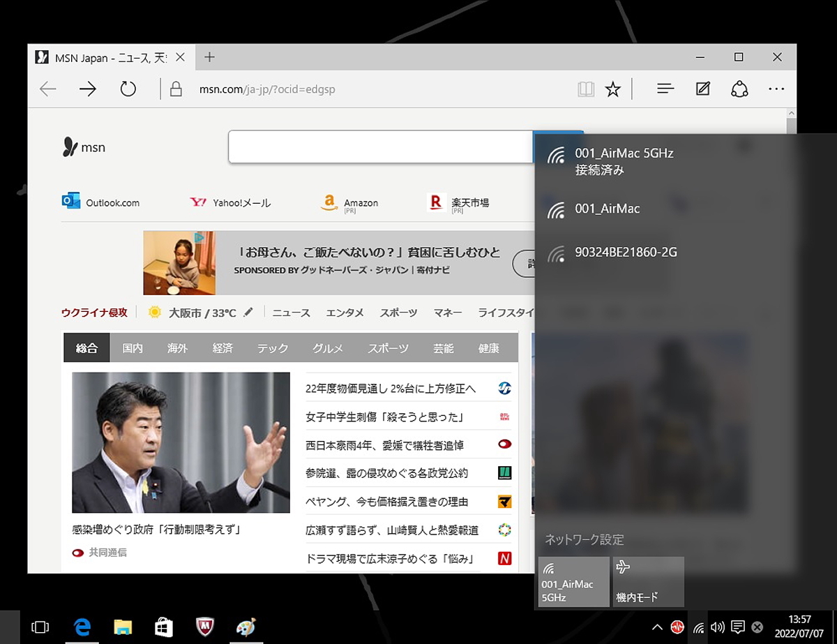Open the Edge Hub icon
The width and height of the screenshot is (837, 644).
(x=666, y=89)
